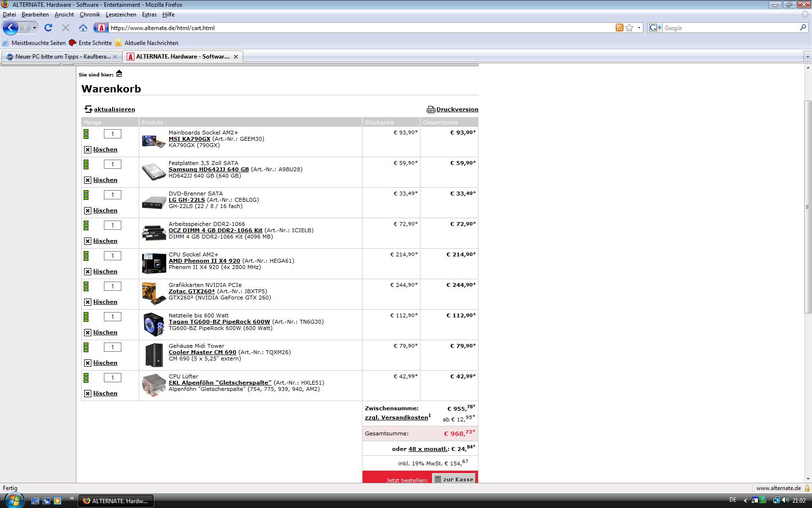Click löschen for Cooler Master CM 690

coord(105,363)
